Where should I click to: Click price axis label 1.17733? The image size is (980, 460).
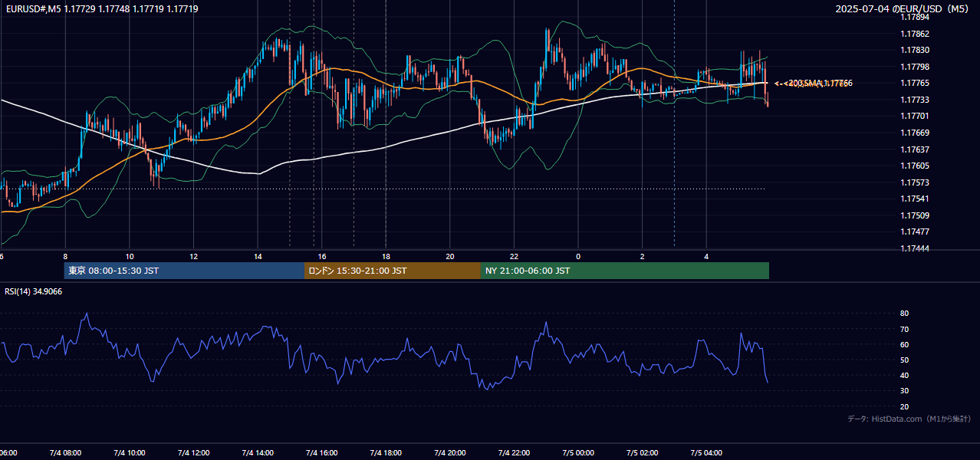914,100
